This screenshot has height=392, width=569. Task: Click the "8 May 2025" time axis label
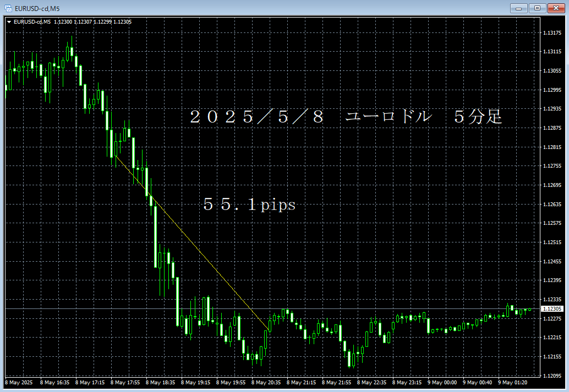(x=19, y=383)
